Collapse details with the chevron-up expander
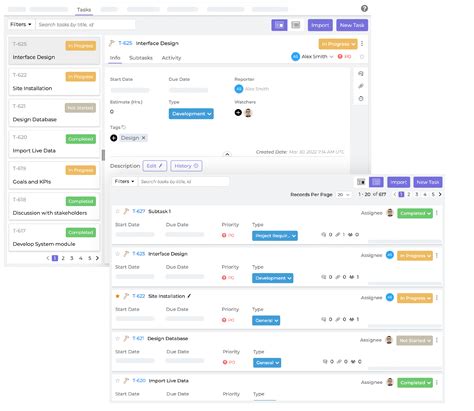Screen dimensions: 474x411 point(227,154)
